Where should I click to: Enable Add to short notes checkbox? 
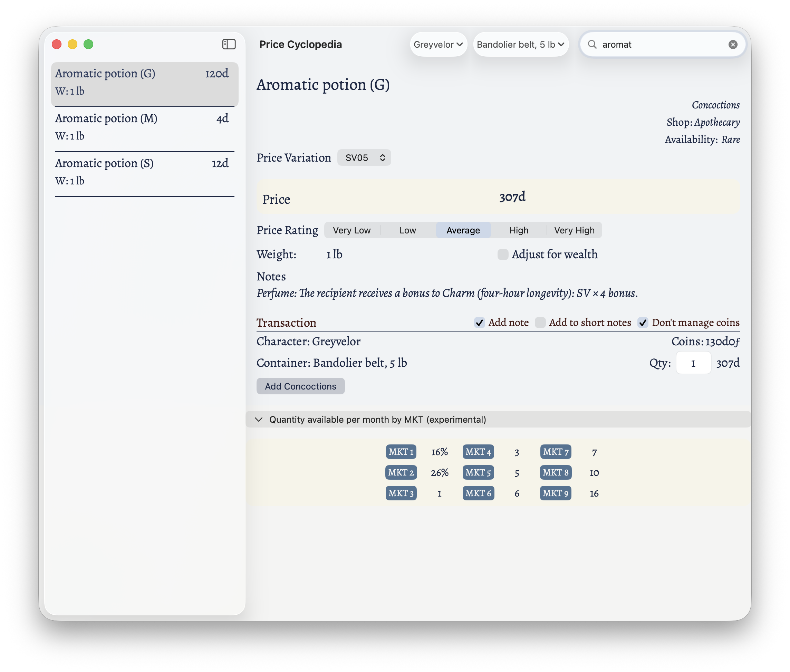pos(540,323)
